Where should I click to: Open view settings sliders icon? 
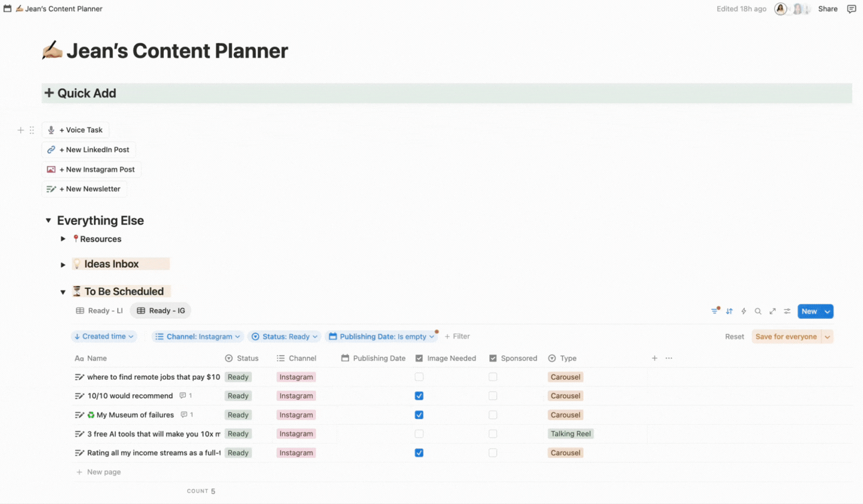[787, 311]
